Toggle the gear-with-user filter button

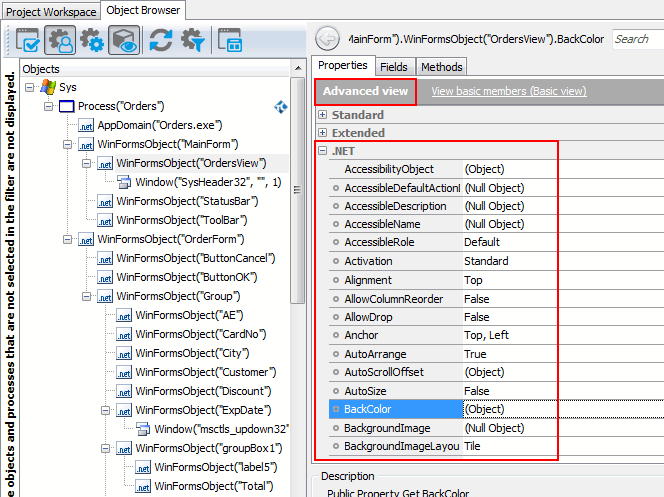click(x=60, y=41)
